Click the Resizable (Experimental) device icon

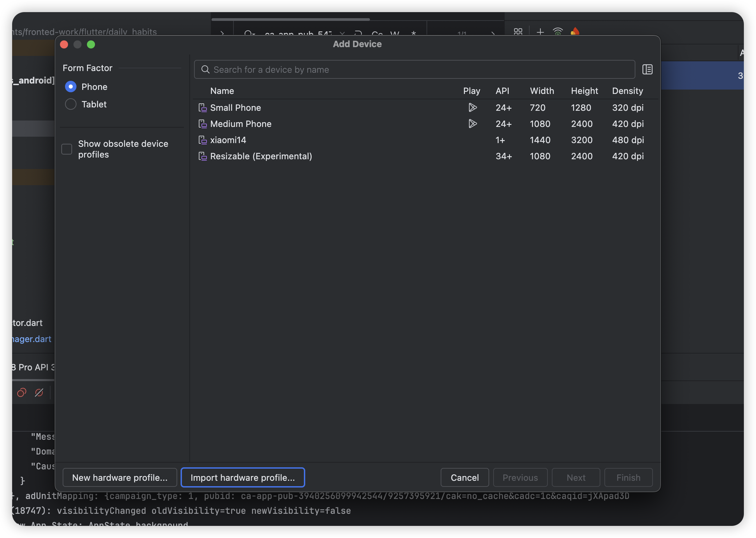(x=202, y=156)
